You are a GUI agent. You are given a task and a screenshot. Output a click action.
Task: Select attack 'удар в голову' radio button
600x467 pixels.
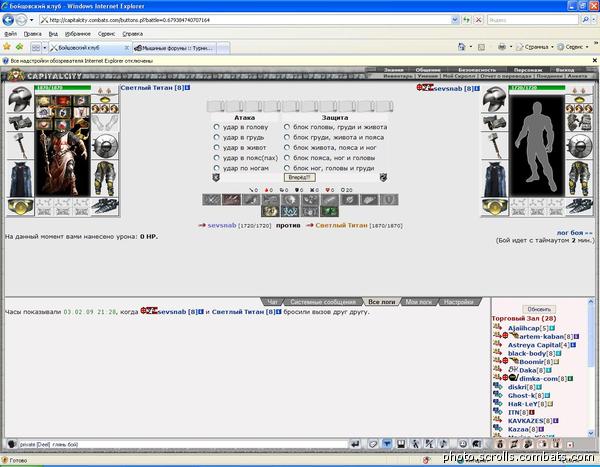217,127
